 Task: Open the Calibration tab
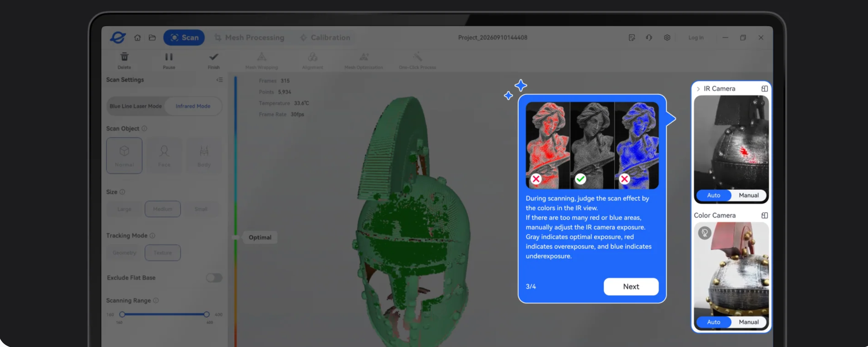pyautogui.click(x=325, y=37)
